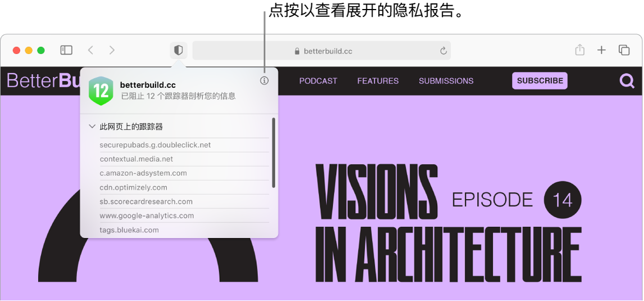
Task: Click the Episode 14 circle badge
Action: pos(563,200)
